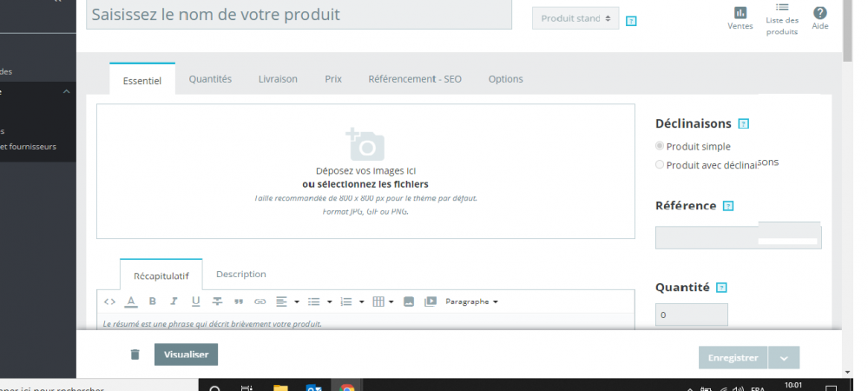Switch to the Prix tab
The height and width of the screenshot is (391, 868).
click(x=333, y=79)
